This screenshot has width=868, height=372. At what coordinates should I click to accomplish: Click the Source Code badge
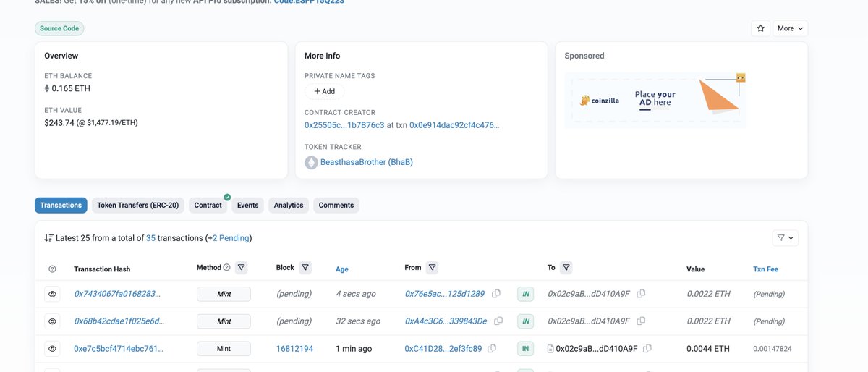click(x=59, y=28)
